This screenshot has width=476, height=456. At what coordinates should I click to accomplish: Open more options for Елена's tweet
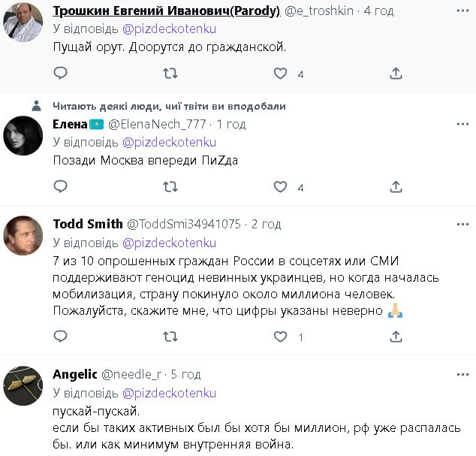(x=460, y=123)
